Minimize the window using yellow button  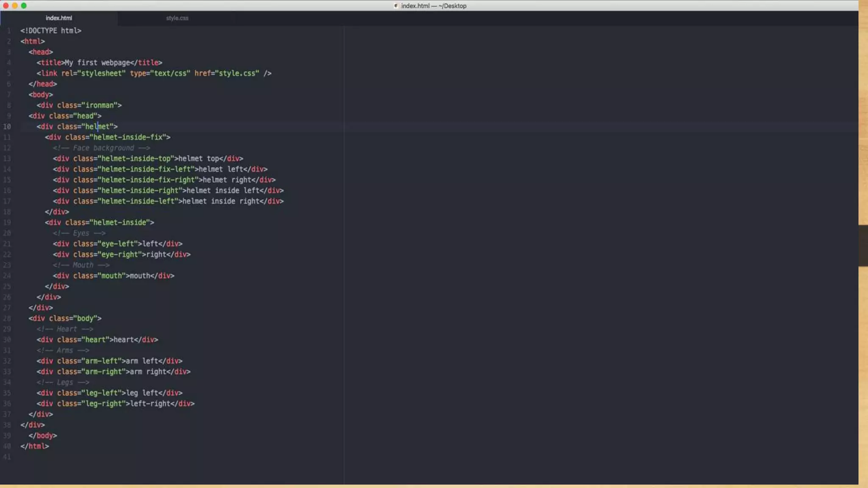click(15, 6)
